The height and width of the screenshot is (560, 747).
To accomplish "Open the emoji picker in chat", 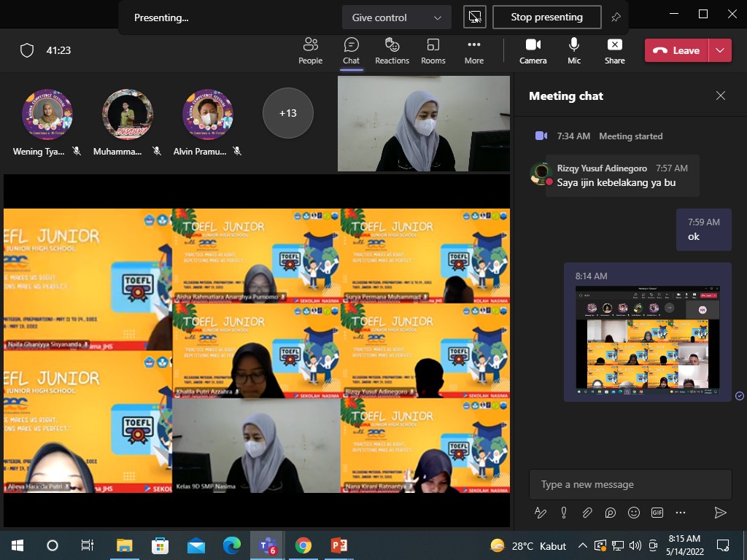I will click(x=634, y=513).
